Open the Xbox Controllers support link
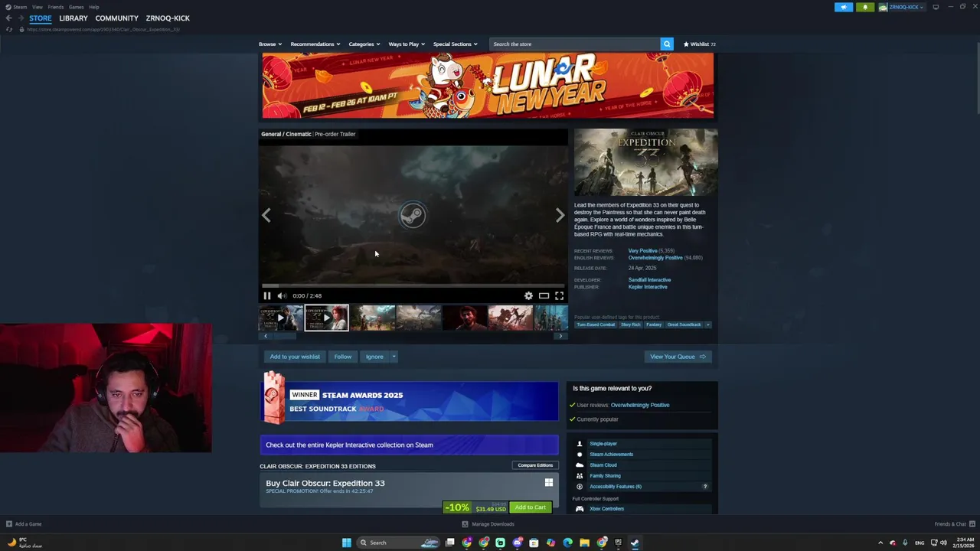The height and width of the screenshot is (551, 980). coord(606,509)
